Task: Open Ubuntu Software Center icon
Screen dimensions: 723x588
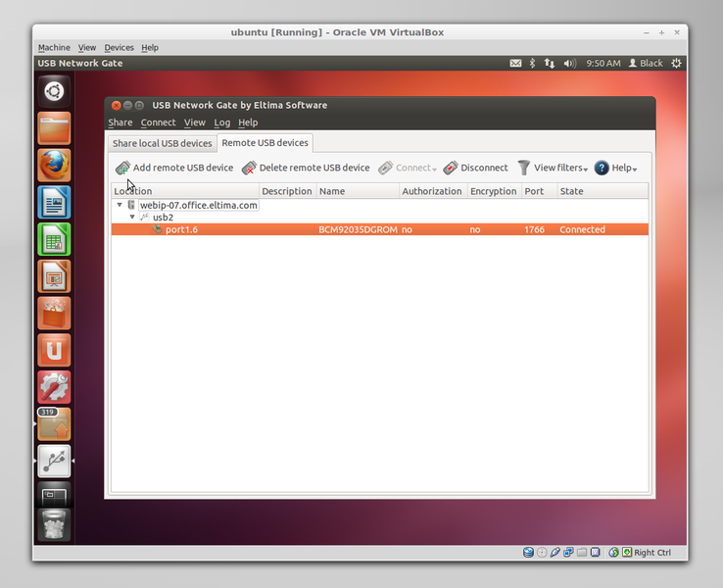Action: click(x=55, y=314)
